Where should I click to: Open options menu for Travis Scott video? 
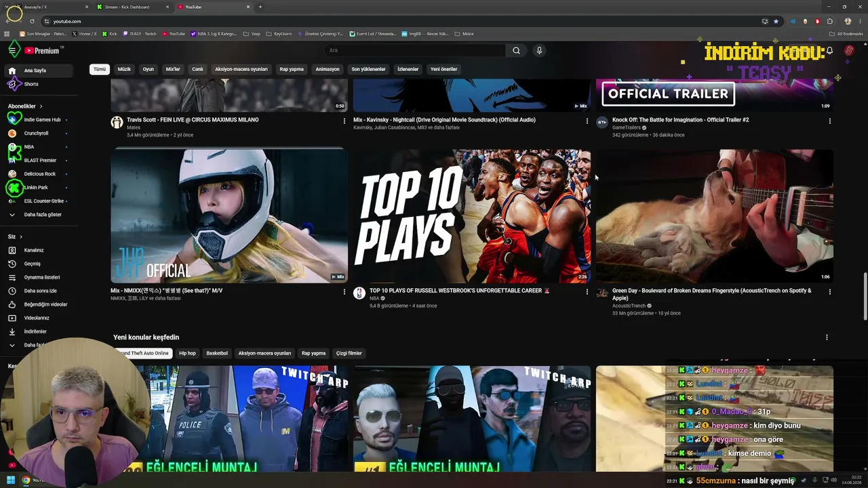click(344, 121)
